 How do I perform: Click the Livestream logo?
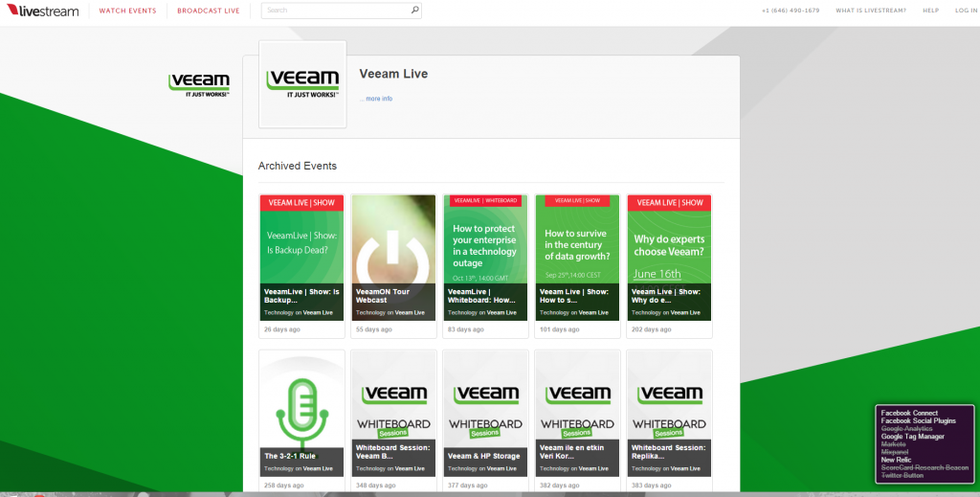click(42, 11)
